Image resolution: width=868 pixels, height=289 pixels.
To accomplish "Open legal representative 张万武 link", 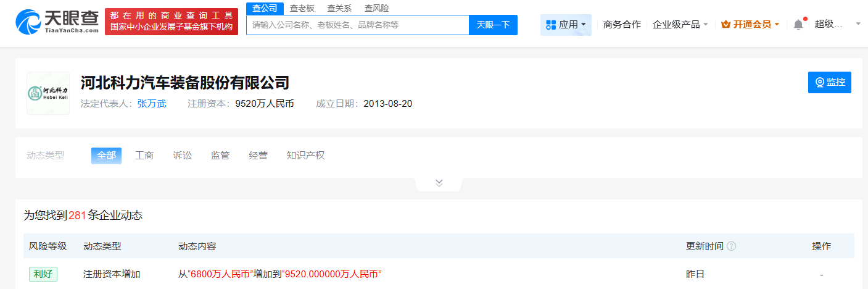I will coord(152,104).
